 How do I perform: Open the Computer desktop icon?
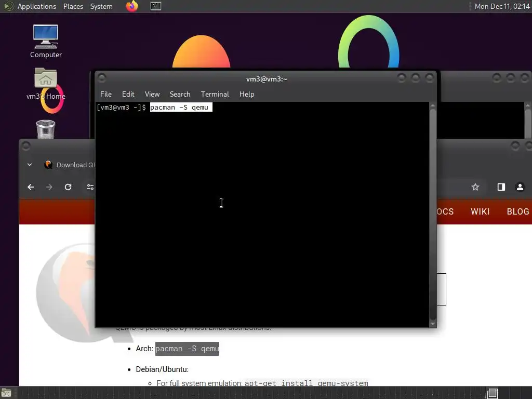click(x=46, y=42)
